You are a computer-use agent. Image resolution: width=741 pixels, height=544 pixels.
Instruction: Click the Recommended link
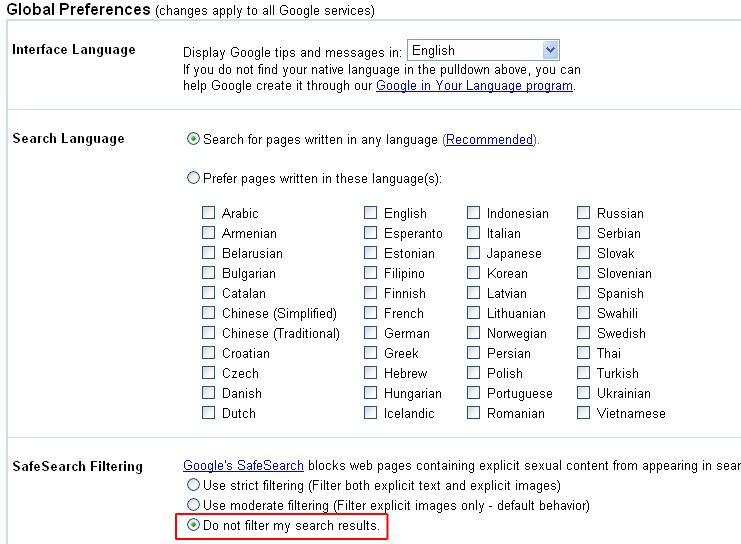[489, 140]
